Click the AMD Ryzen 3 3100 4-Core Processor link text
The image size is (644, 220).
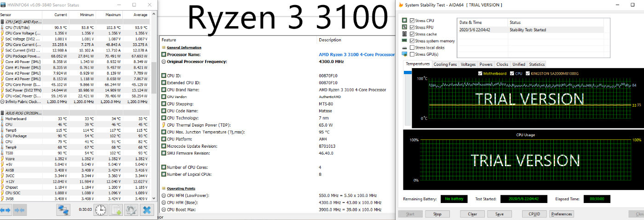pos(357,54)
